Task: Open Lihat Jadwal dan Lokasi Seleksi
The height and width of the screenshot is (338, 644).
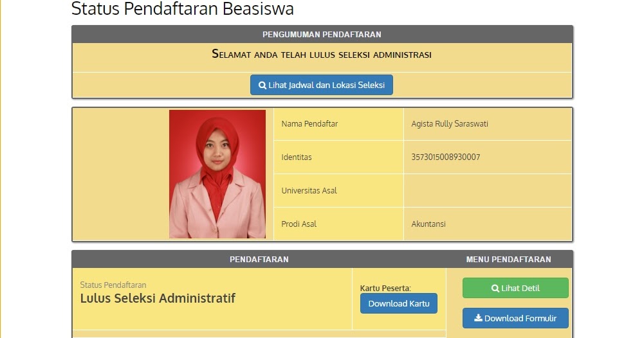Action: (x=322, y=85)
